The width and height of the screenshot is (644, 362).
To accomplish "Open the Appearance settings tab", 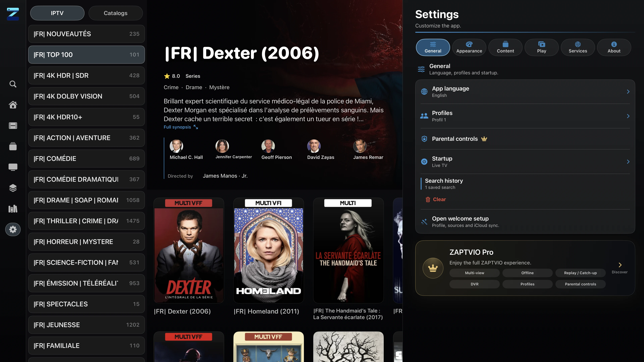I will click(469, 47).
